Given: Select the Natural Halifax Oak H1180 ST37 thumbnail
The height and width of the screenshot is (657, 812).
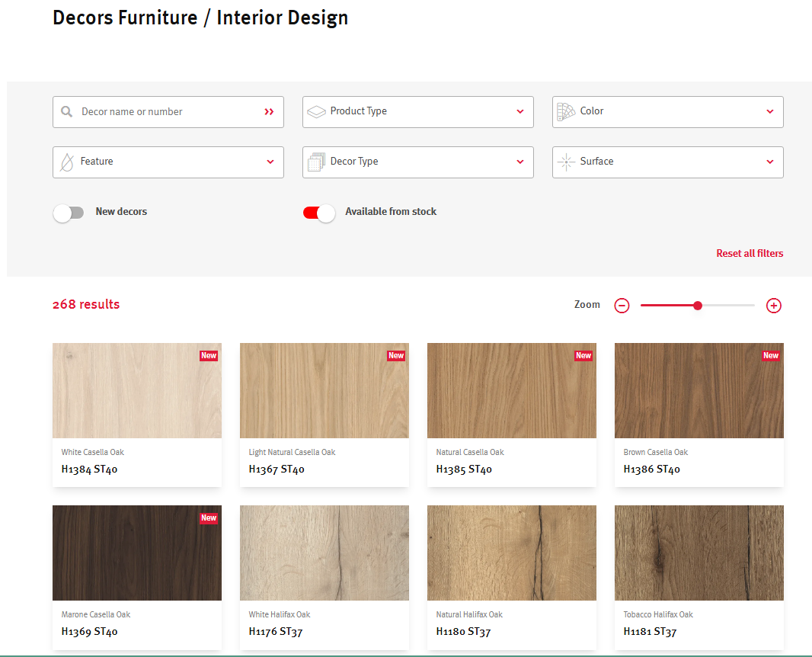Looking at the screenshot, I should pyautogui.click(x=511, y=553).
